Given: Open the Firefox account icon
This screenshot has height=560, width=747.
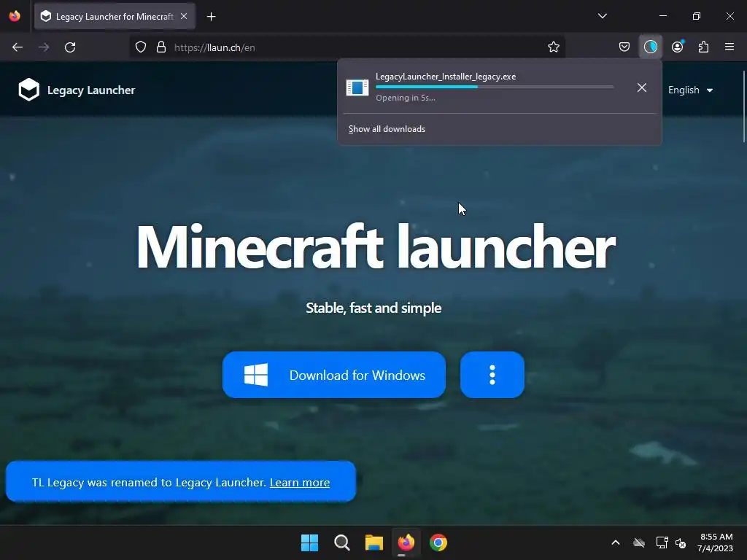Looking at the screenshot, I should (677, 47).
